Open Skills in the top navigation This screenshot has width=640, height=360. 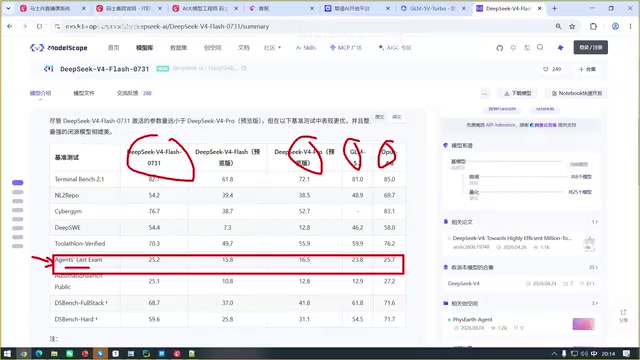click(306, 48)
